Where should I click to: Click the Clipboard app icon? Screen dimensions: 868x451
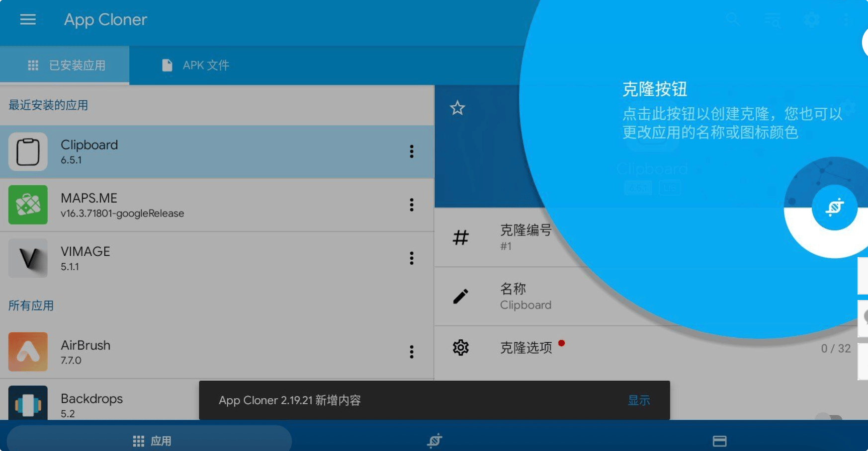click(x=28, y=151)
